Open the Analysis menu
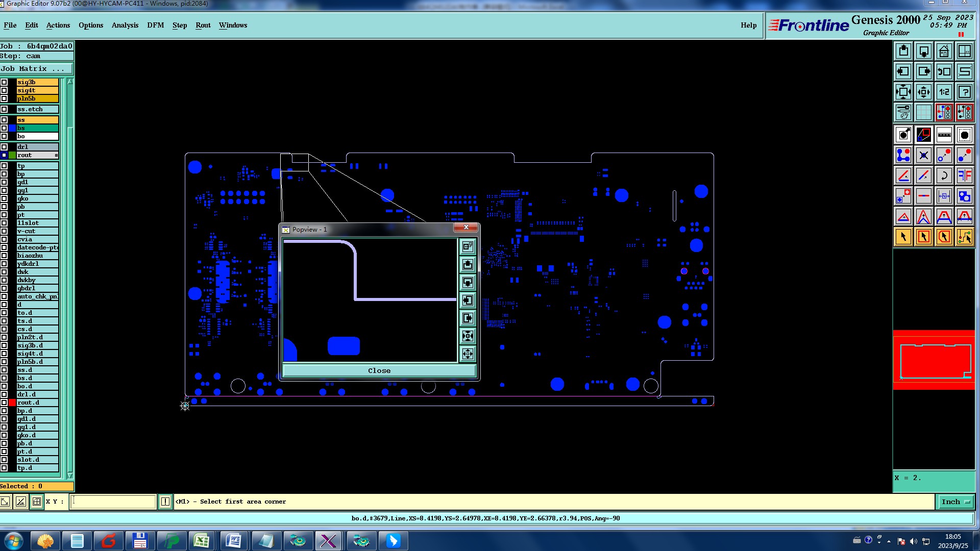This screenshot has height=551, width=980. click(125, 25)
